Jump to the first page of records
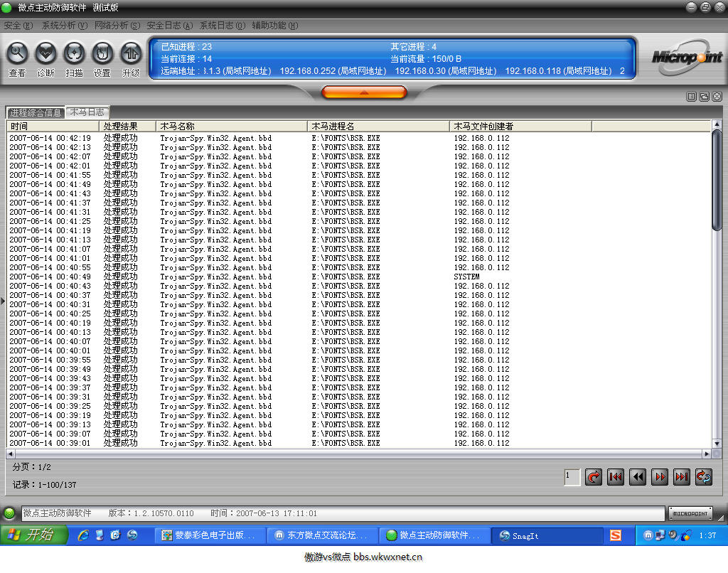 [616, 477]
